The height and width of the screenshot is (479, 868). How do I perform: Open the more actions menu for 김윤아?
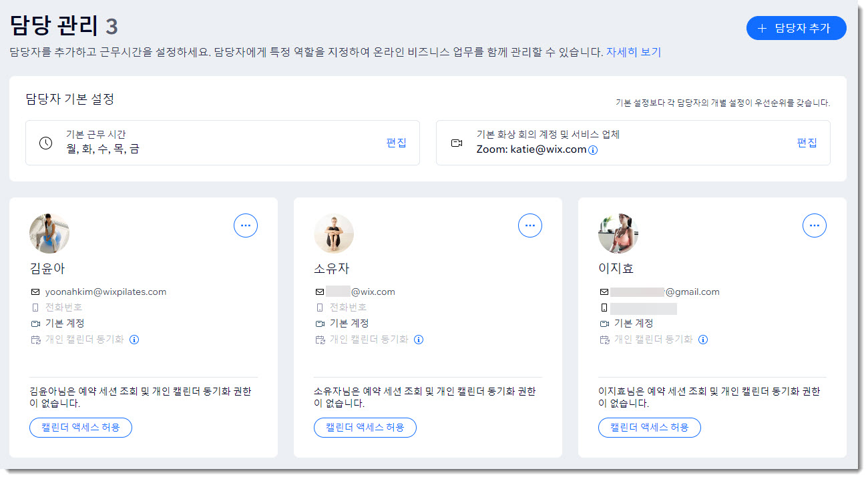[x=246, y=225]
